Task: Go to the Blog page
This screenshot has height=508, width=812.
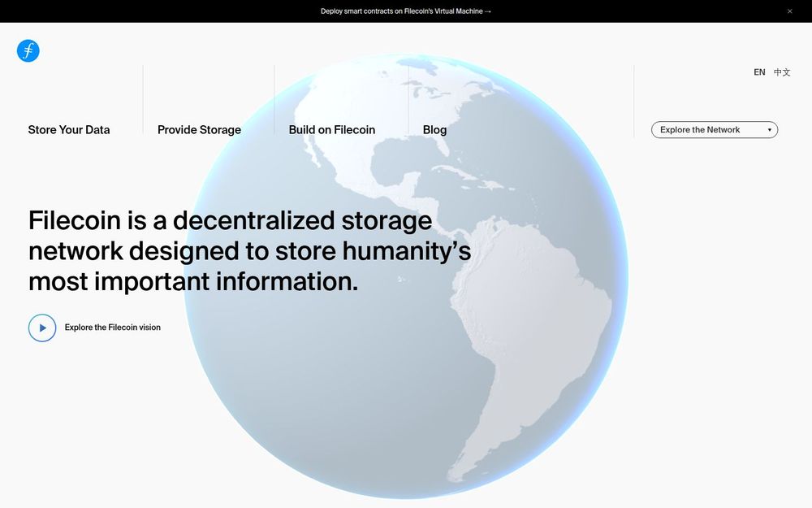Action: coord(434,129)
